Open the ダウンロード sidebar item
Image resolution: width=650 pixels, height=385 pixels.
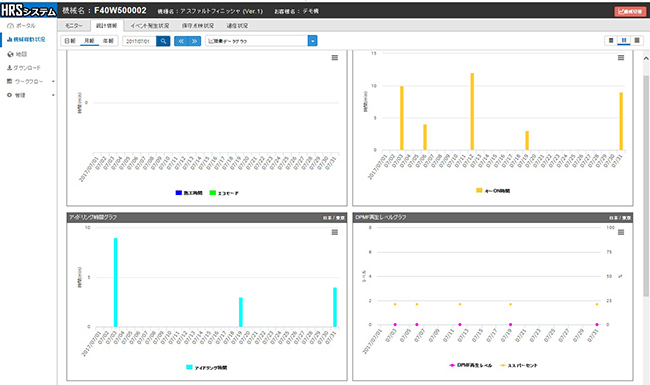point(24,68)
